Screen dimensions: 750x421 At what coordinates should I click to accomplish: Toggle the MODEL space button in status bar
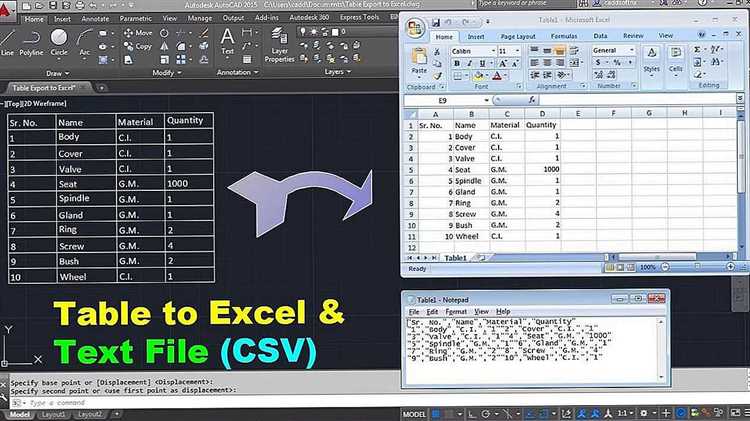(414, 414)
